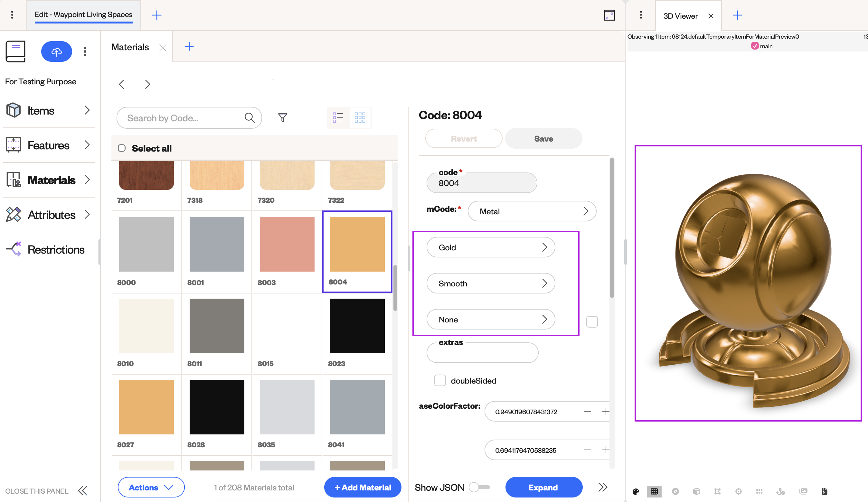Click the compass icon in the 3D Viewer toolbar
The width and height of the screenshot is (868, 502).
[x=675, y=491]
